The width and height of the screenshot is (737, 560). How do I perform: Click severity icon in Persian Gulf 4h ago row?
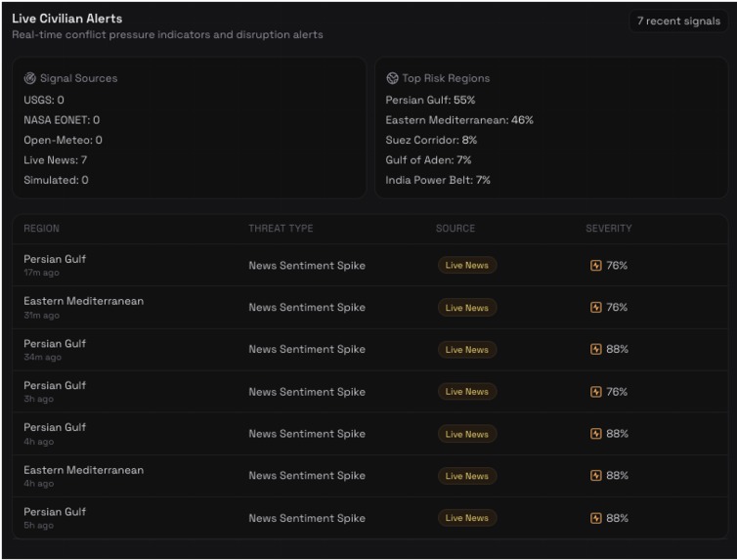595,433
